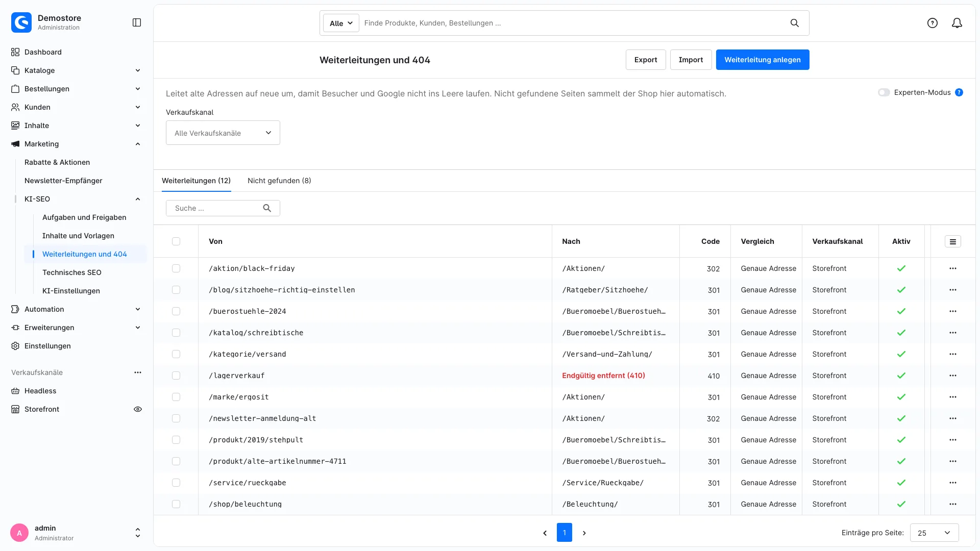Open the actions menu for /shop/beleuchtung row
The height and width of the screenshot is (551, 980).
pyautogui.click(x=953, y=504)
